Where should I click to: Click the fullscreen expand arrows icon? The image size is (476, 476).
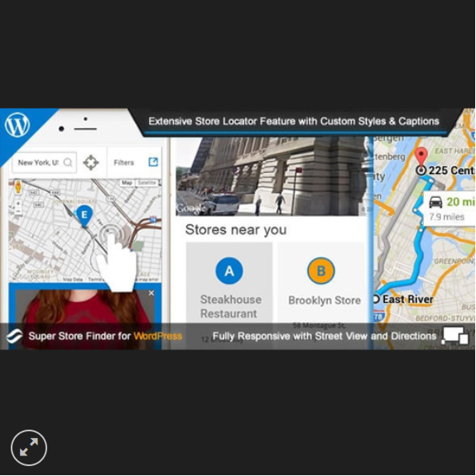pyautogui.click(x=29, y=448)
